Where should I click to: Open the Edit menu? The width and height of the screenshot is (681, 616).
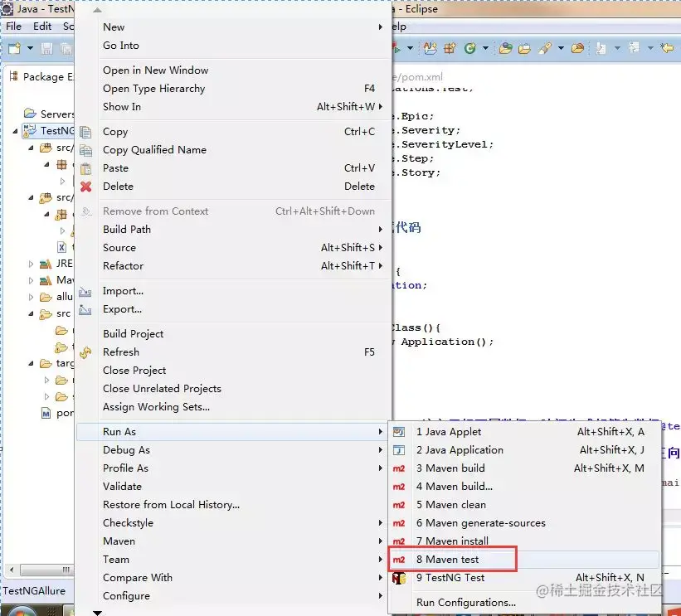click(x=42, y=26)
